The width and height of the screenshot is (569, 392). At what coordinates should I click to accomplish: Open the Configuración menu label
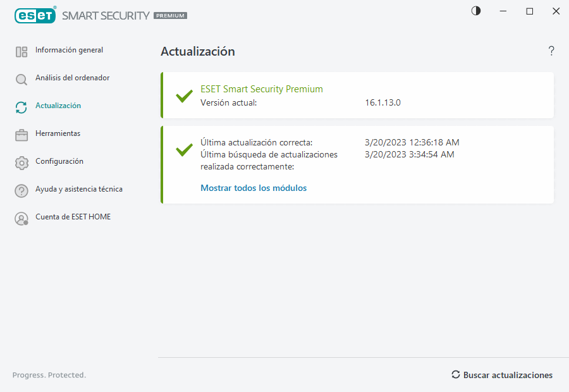click(x=59, y=161)
